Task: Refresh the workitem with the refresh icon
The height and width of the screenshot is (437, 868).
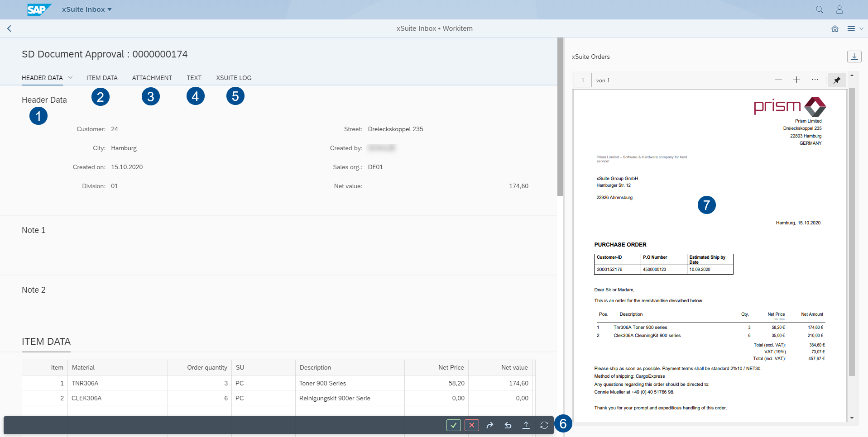Action: [x=544, y=425]
